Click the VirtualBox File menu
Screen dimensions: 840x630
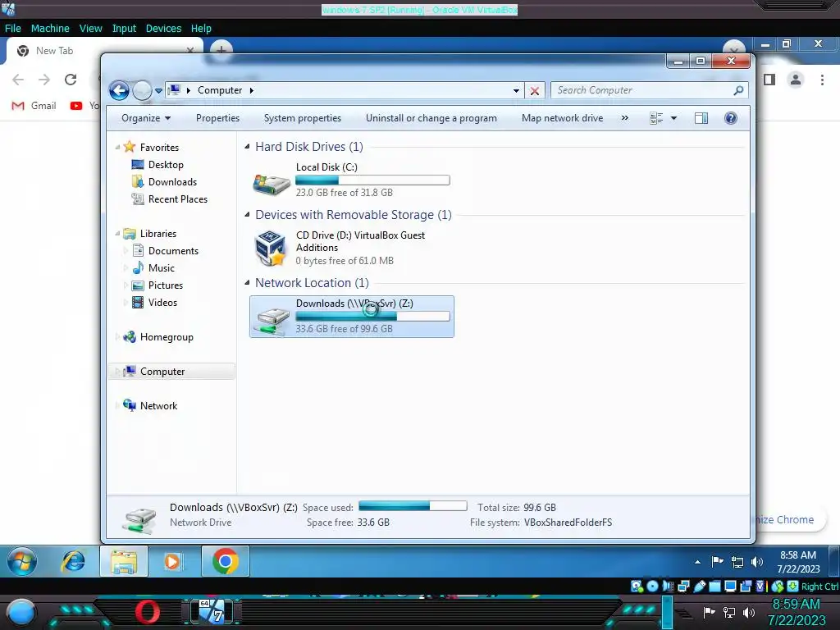13,29
